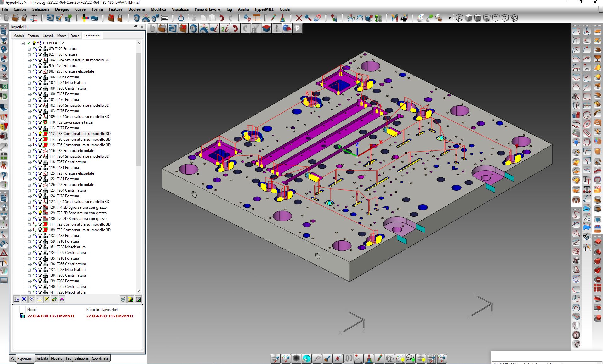Click the '00' measurement icon in bottom toolbar
The image size is (603, 364).
348,358
